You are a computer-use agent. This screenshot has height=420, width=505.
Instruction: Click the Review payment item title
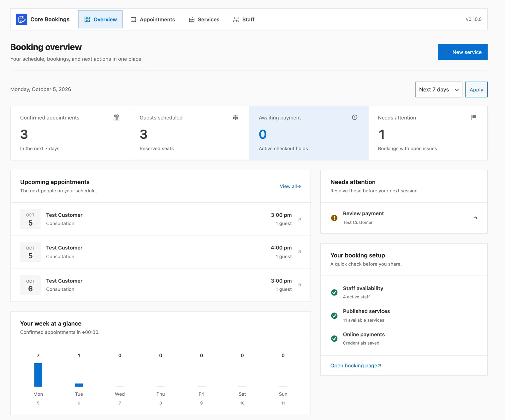[x=363, y=213]
